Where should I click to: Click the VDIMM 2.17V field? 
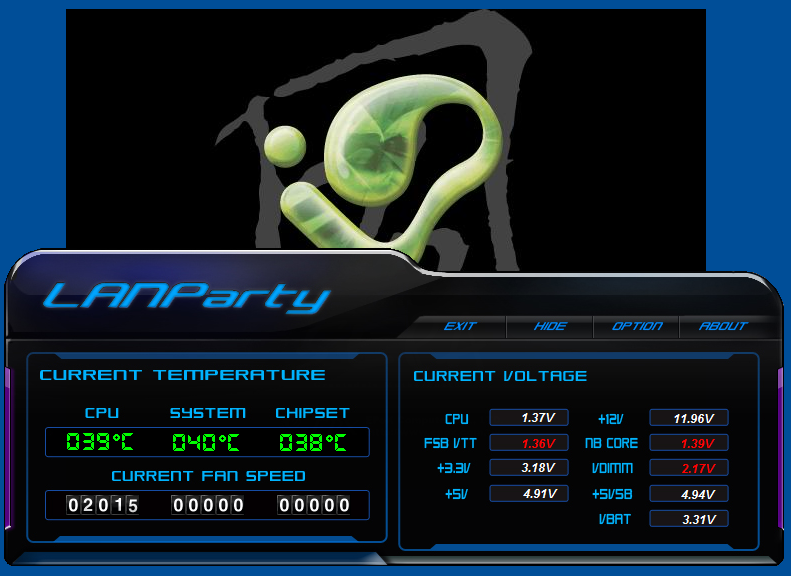point(689,468)
